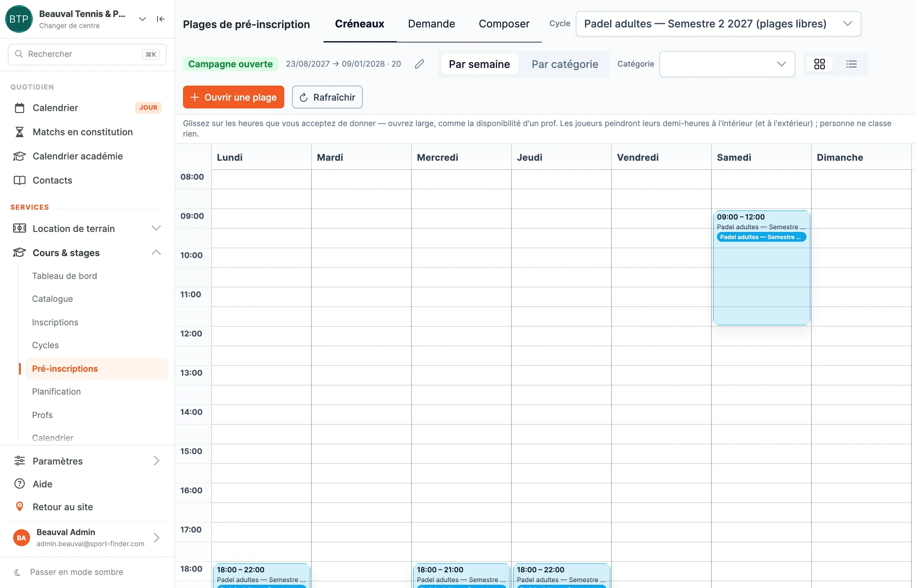Switch to grid view icon
This screenshot has height=588, width=915.
[x=820, y=64]
